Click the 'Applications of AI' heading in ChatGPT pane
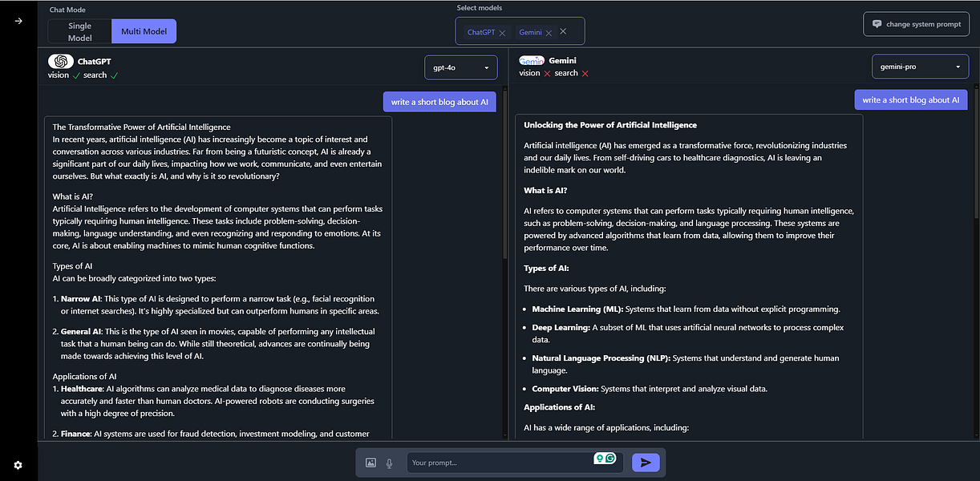980x481 pixels. pyautogui.click(x=84, y=376)
